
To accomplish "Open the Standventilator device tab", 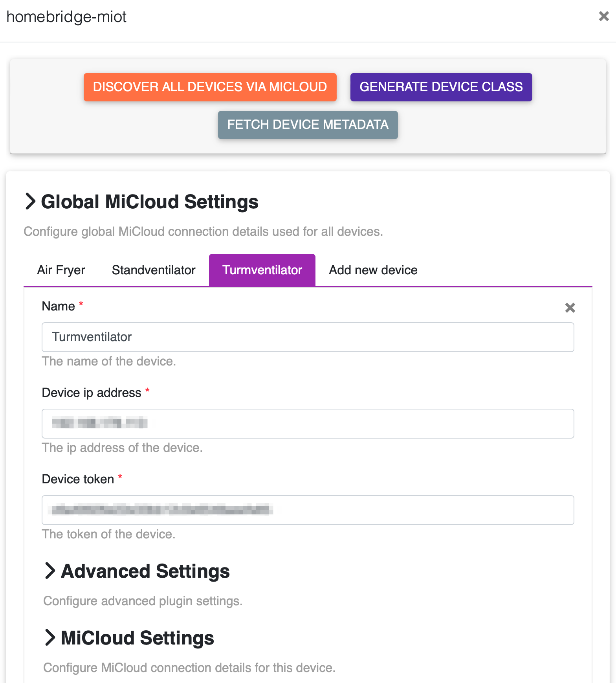I will click(x=154, y=270).
